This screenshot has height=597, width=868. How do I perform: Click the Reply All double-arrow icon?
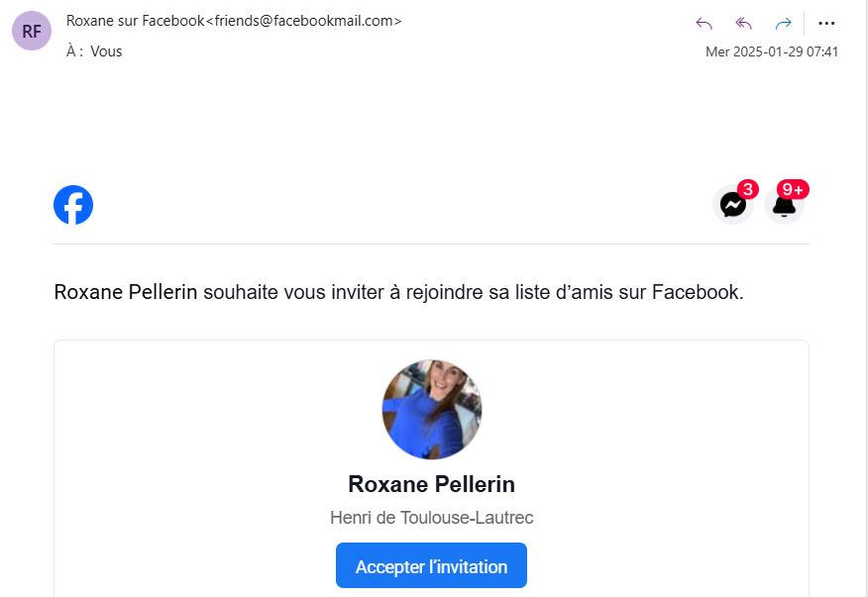click(744, 24)
